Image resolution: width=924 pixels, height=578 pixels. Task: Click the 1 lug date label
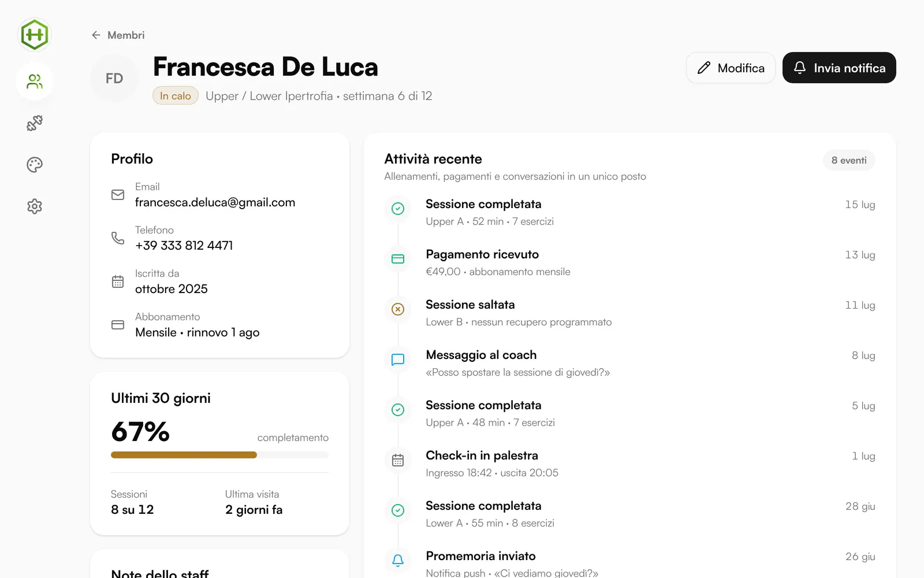coord(863,456)
